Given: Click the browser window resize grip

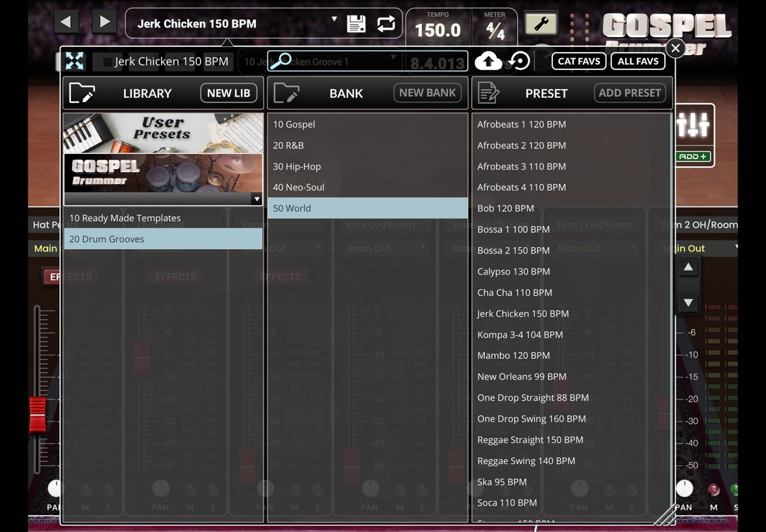Looking at the screenshot, I should tap(664, 514).
